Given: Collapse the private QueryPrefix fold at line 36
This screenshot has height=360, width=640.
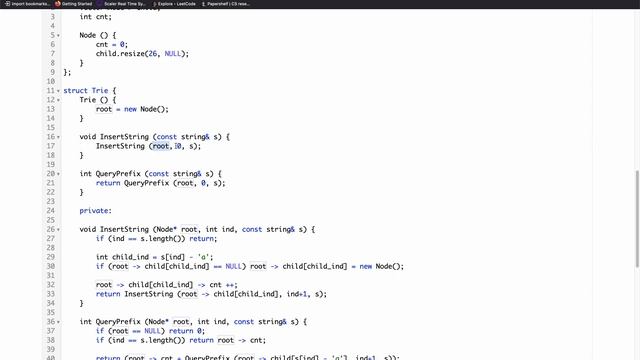Looking at the screenshot, I should pos(58,322).
